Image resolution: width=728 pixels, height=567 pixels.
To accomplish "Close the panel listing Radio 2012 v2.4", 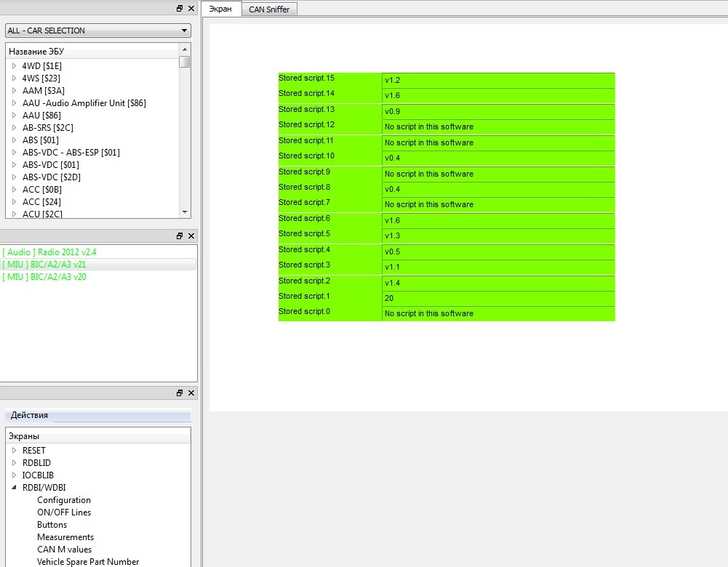I will pyautogui.click(x=191, y=236).
